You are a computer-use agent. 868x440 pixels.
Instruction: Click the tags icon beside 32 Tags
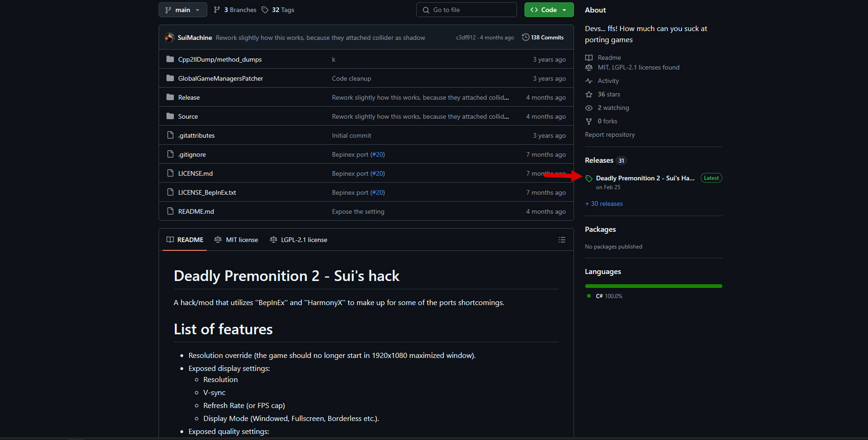(265, 10)
